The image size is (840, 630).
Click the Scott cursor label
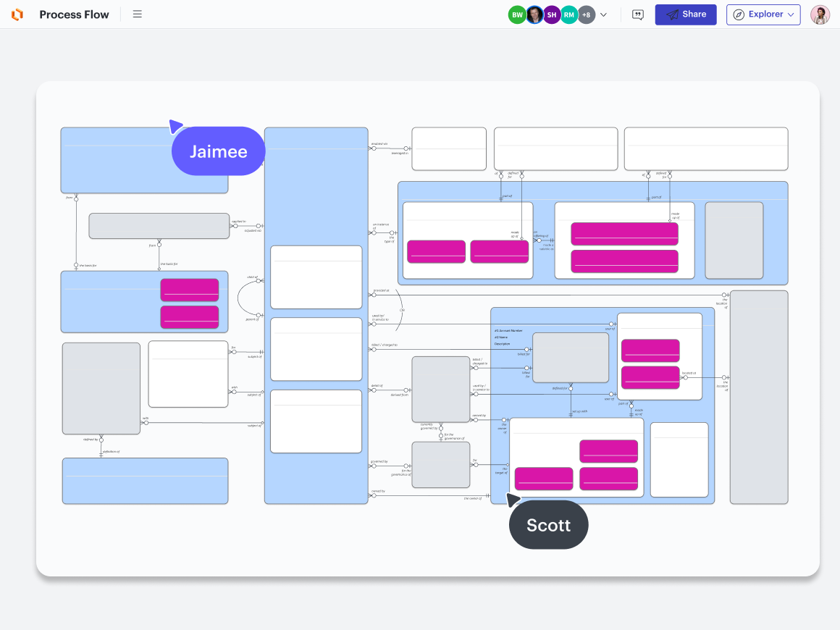coord(548,525)
